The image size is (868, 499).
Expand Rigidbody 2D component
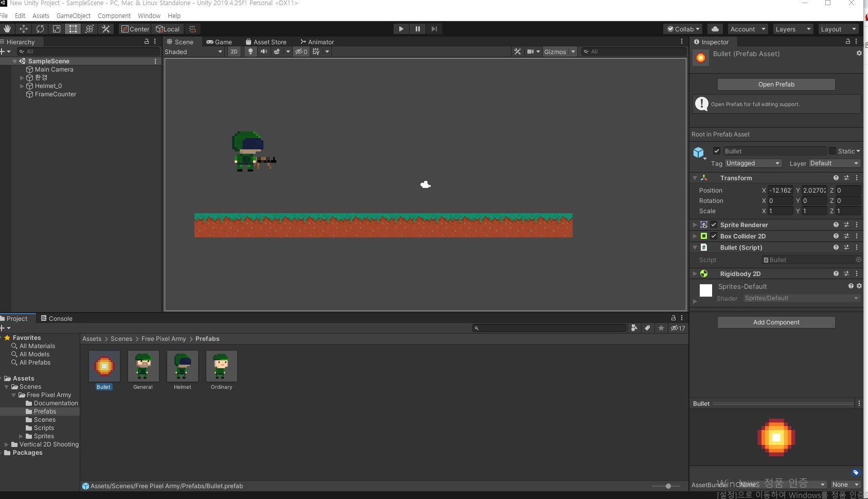695,273
